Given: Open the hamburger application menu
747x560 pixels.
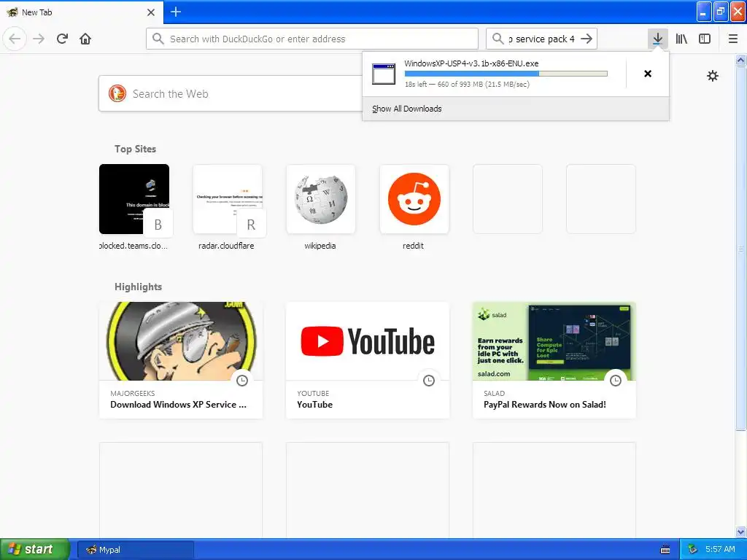Looking at the screenshot, I should pyautogui.click(x=733, y=39).
